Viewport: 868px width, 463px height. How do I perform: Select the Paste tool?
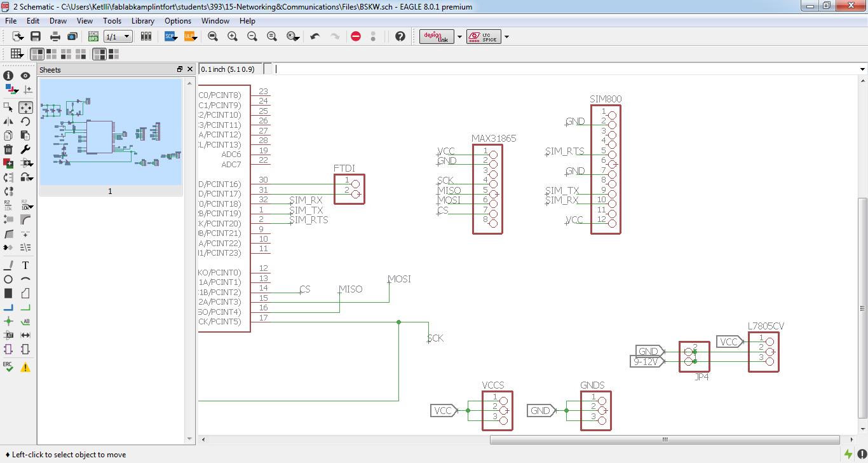[25, 135]
